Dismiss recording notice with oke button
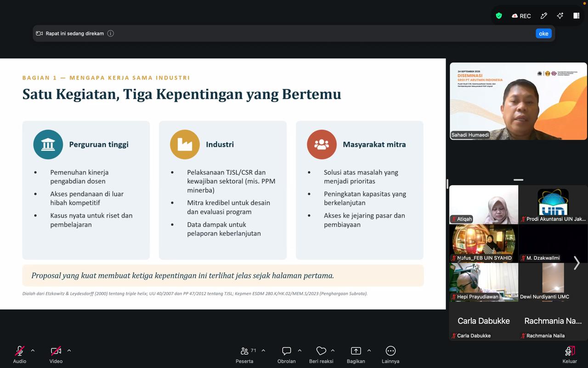The width and height of the screenshot is (588, 368). click(x=543, y=34)
